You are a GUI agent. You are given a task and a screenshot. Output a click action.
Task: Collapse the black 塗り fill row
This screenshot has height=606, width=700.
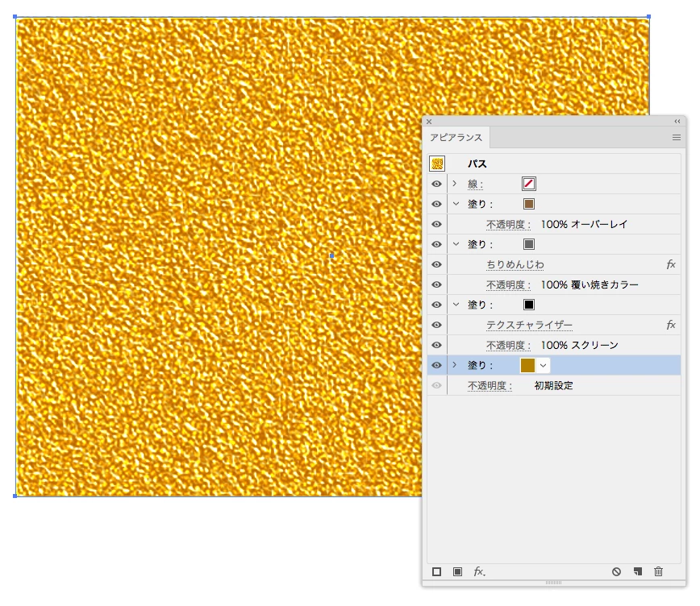pyautogui.click(x=456, y=305)
